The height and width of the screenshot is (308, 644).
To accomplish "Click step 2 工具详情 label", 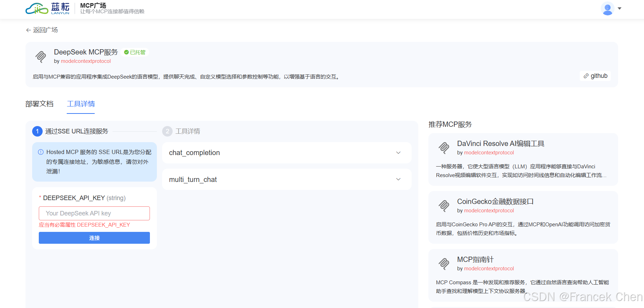I will click(188, 131).
